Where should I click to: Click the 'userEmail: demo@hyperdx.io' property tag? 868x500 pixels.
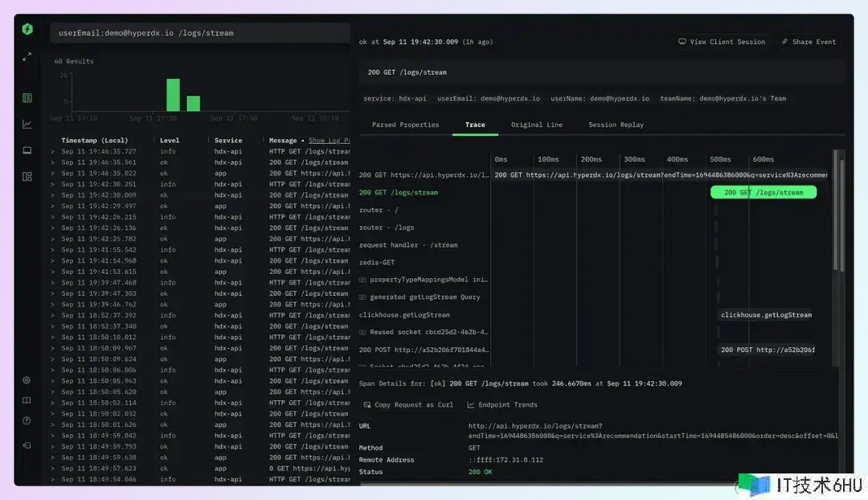489,99
